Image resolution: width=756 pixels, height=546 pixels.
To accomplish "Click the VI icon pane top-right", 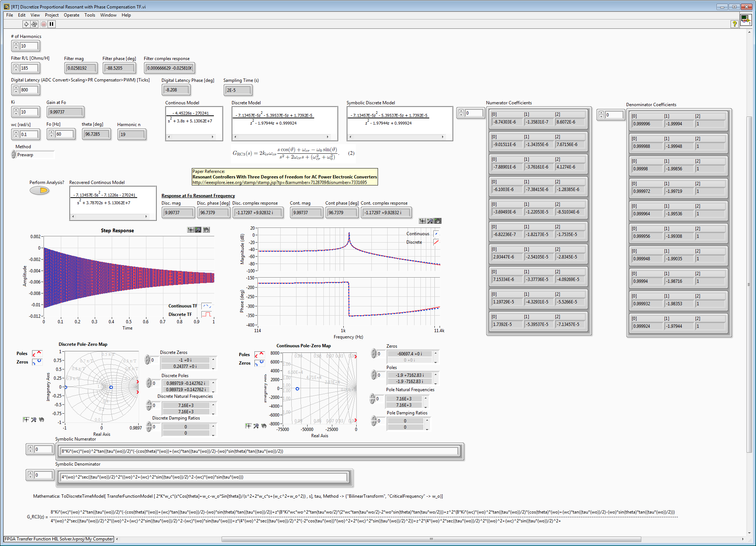I will [746, 20].
